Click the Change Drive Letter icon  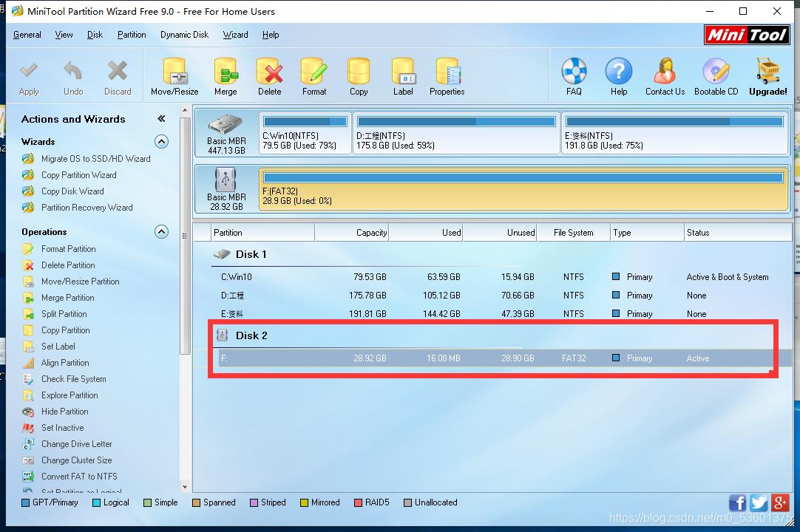29,444
